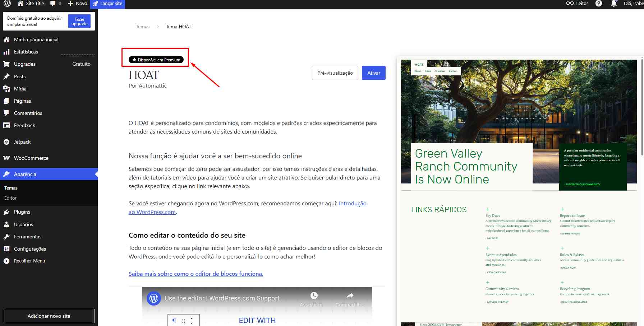
Task: Click Lançar site in the admin bar
Action: point(107,4)
